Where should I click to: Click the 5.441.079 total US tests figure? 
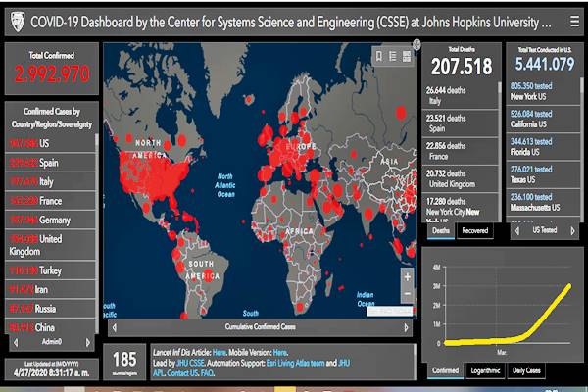coord(545,64)
